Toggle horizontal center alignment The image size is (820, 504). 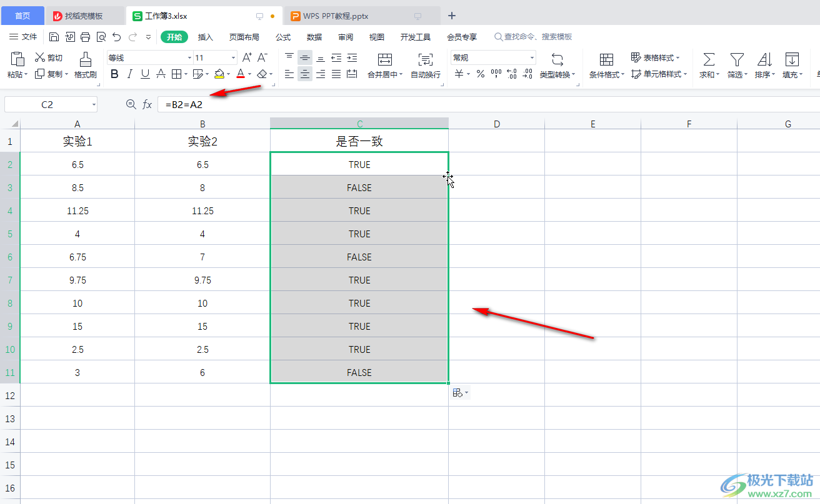305,74
